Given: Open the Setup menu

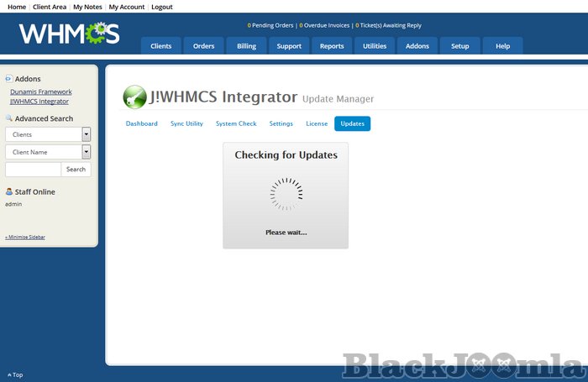Looking at the screenshot, I should point(459,46).
